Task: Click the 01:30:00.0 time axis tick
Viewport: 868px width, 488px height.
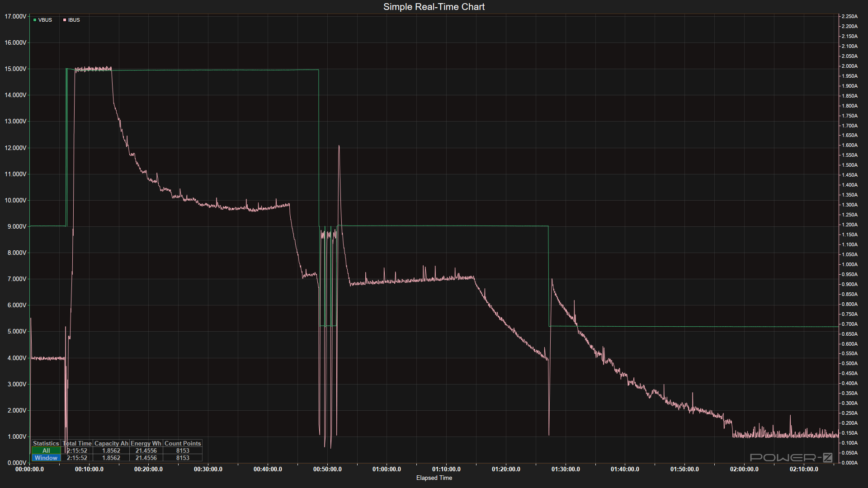Action: [566, 469]
